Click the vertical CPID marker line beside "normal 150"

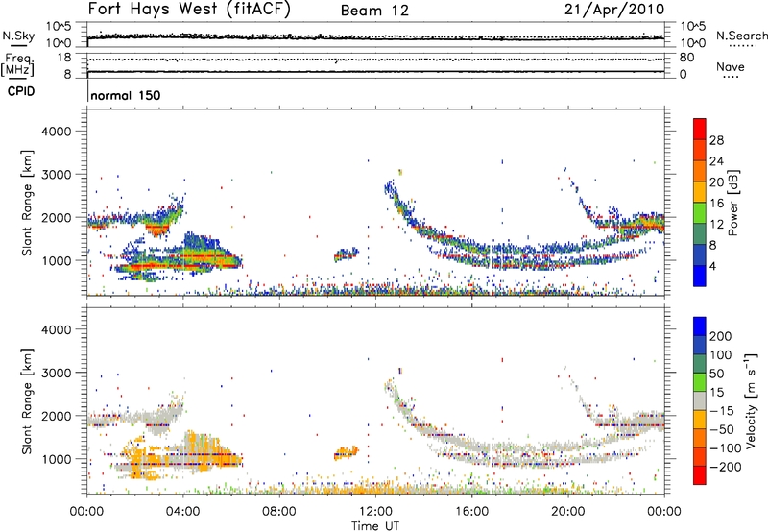click(87, 92)
